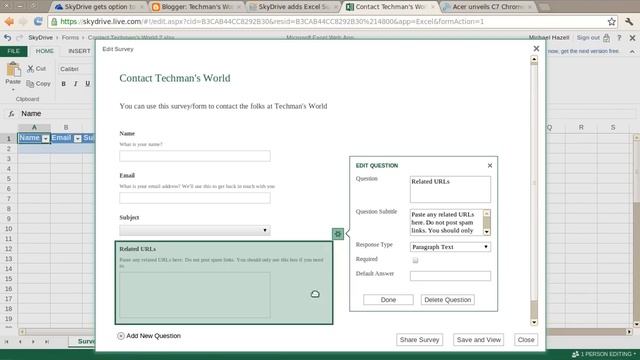Image resolution: width=640 pixels, height=360 pixels.
Task: Bookmark page with the star icon
Action: 611,22
